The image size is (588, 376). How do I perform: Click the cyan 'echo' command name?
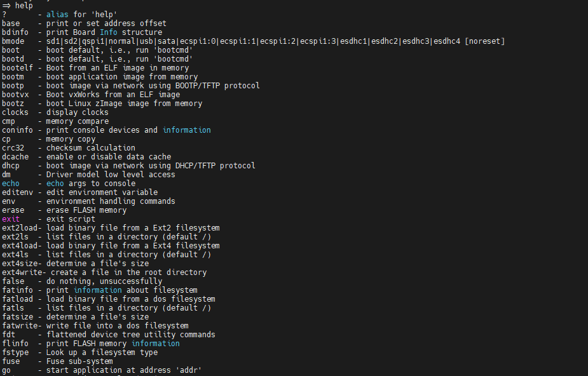click(x=11, y=184)
